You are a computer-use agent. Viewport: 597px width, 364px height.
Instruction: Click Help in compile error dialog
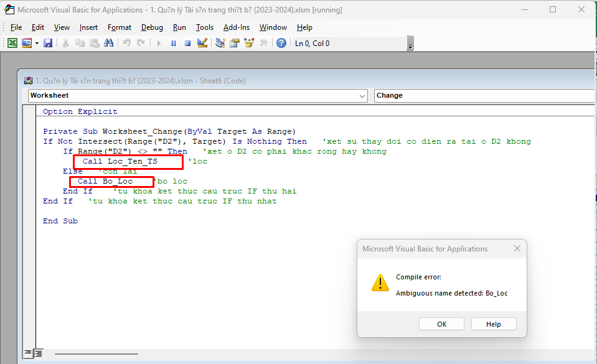coord(494,324)
